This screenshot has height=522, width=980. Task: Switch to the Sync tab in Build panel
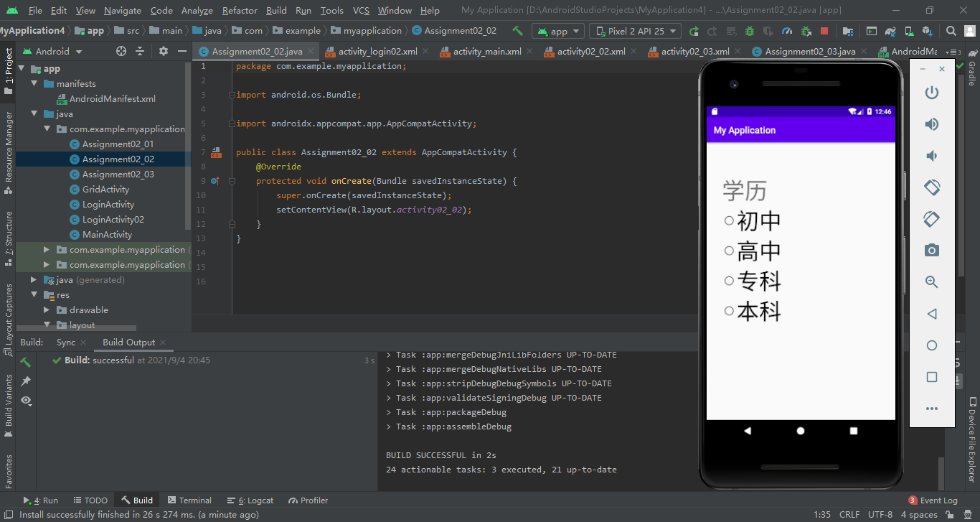click(x=66, y=342)
